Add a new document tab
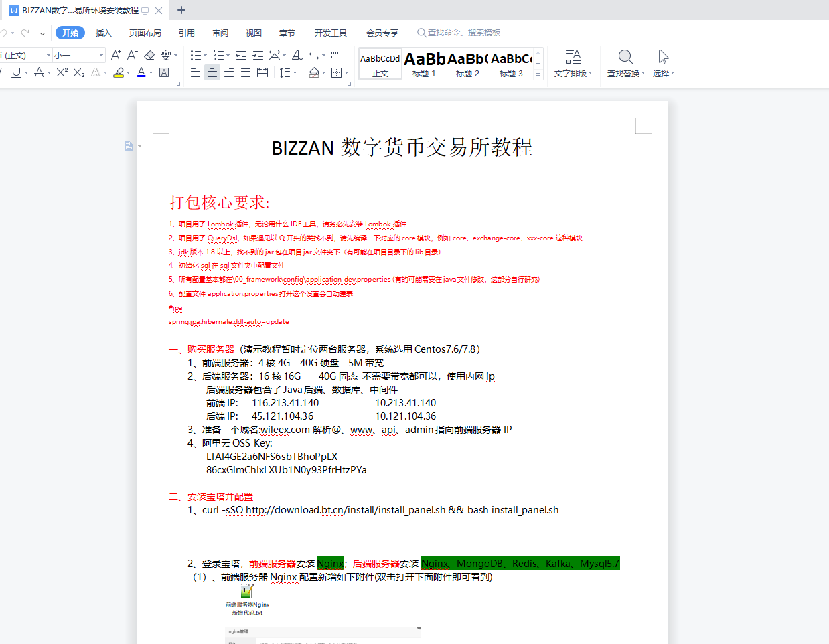The image size is (829, 644). tap(181, 10)
